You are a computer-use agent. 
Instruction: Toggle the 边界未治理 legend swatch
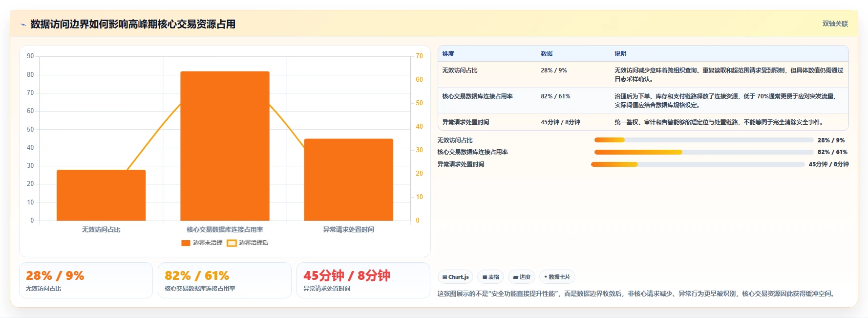pos(186,243)
